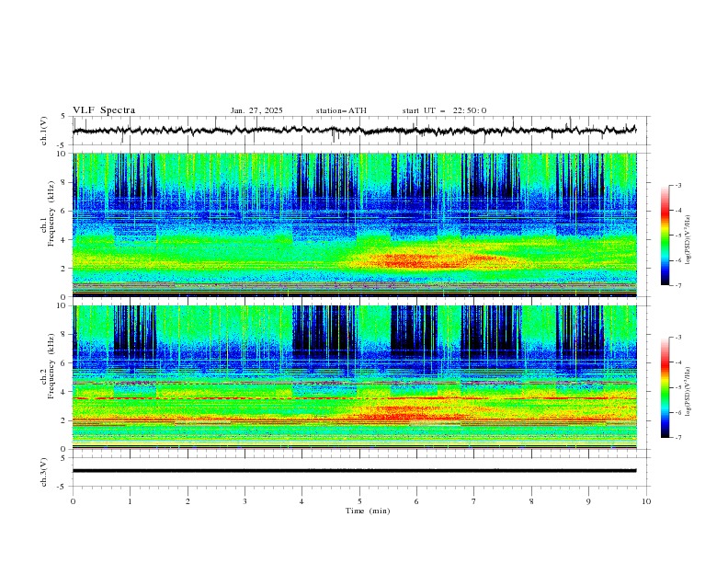Click the 'station=ATH' label
Image resolution: width=728 pixels, height=563 pixels.
pyautogui.click(x=341, y=110)
